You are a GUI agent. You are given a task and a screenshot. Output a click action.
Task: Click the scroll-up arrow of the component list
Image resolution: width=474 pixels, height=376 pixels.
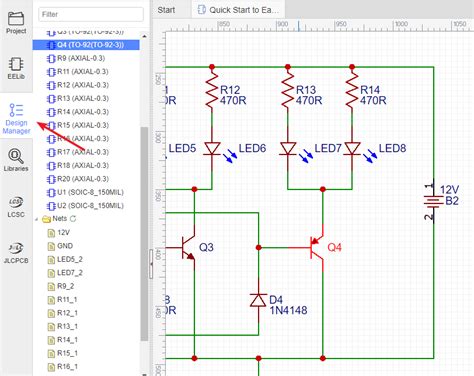144,36
